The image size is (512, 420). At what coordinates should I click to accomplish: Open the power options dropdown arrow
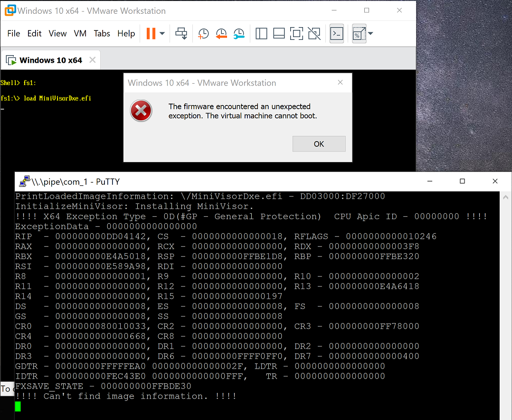pos(163,33)
